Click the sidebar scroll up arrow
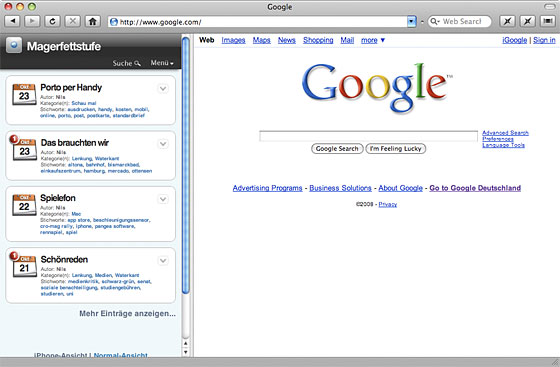The width and height of the screenshot is (560, 367). [x=185, y=343]
